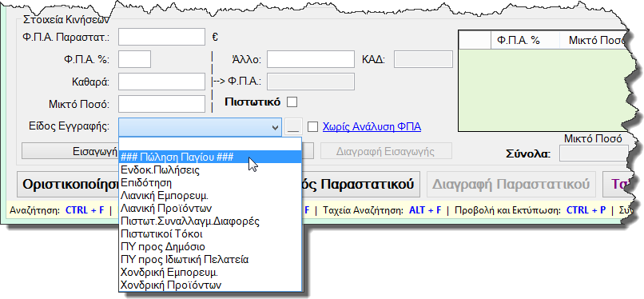The width and height of the screenshot is (644, 299).
Task: Click the 'ALT + F' shortcut text
Action: coord(425,210)
